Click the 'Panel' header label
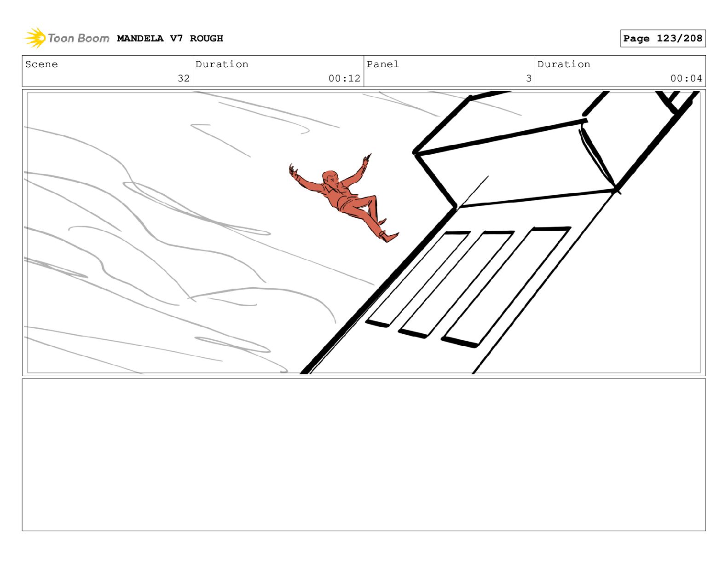The width and height of the screenshot is (728, 564). point(382,64)
